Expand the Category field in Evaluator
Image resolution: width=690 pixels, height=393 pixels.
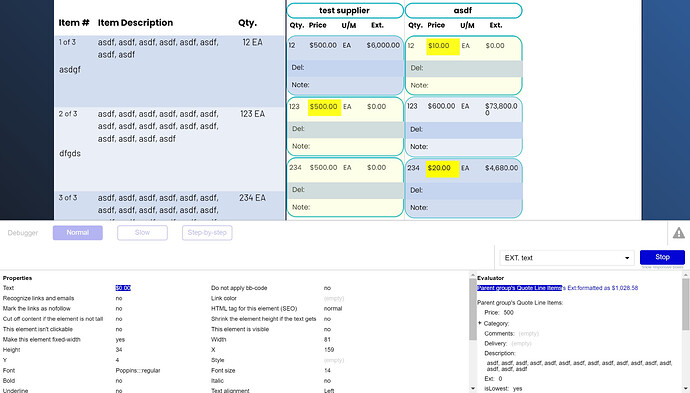(x=480, y=323)
